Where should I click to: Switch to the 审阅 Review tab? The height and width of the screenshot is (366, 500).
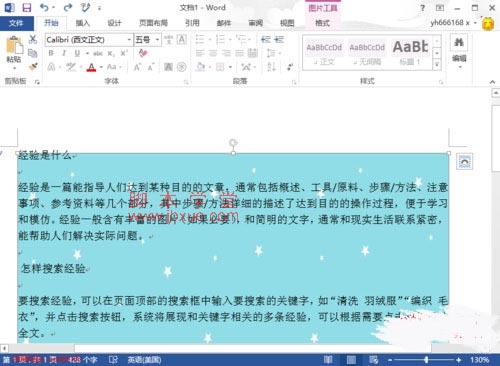(256, 23)
